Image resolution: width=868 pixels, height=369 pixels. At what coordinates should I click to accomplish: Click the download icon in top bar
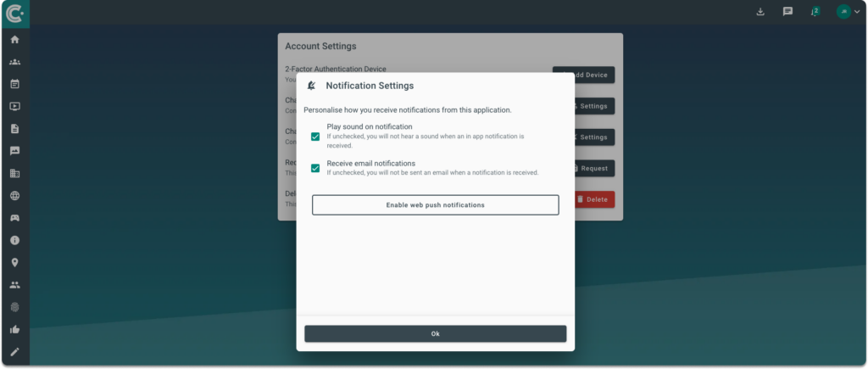click(x=760, y=12)
